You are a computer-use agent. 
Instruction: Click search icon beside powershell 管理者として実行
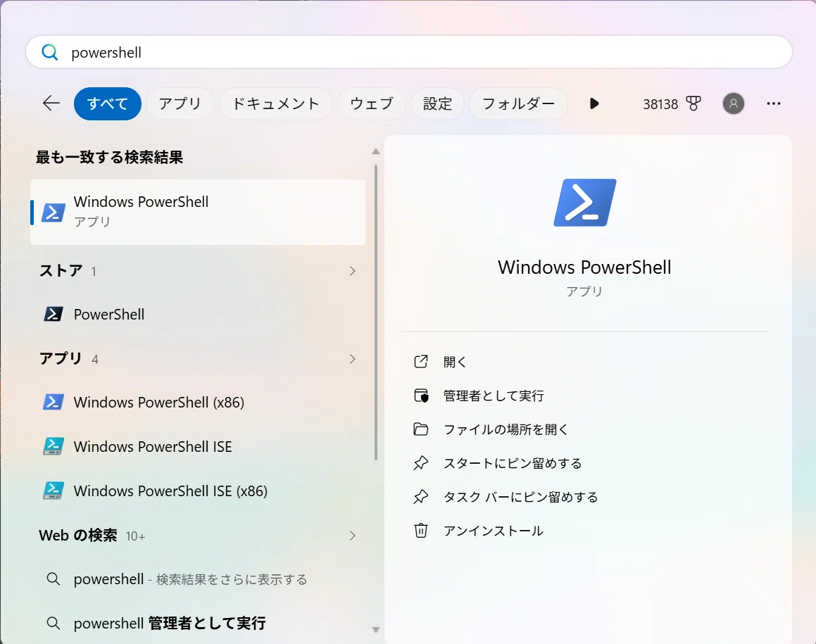tap(53, 623)
